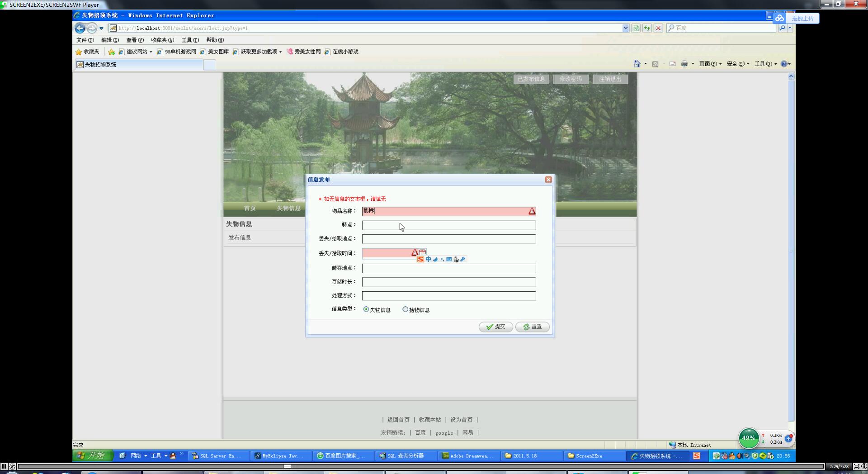The image size is (868, 474).
Task: Click the Sogou S input method icon
Action: (x=420, y=259)
